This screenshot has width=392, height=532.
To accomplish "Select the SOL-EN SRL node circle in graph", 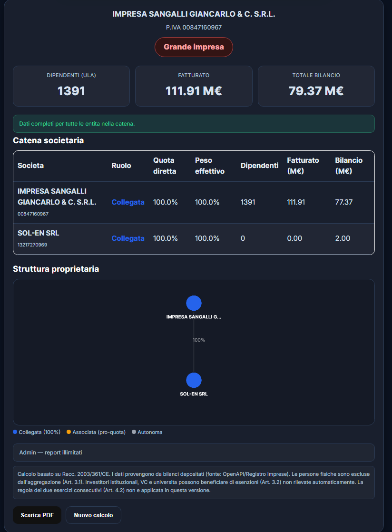I will coord(194,380).
